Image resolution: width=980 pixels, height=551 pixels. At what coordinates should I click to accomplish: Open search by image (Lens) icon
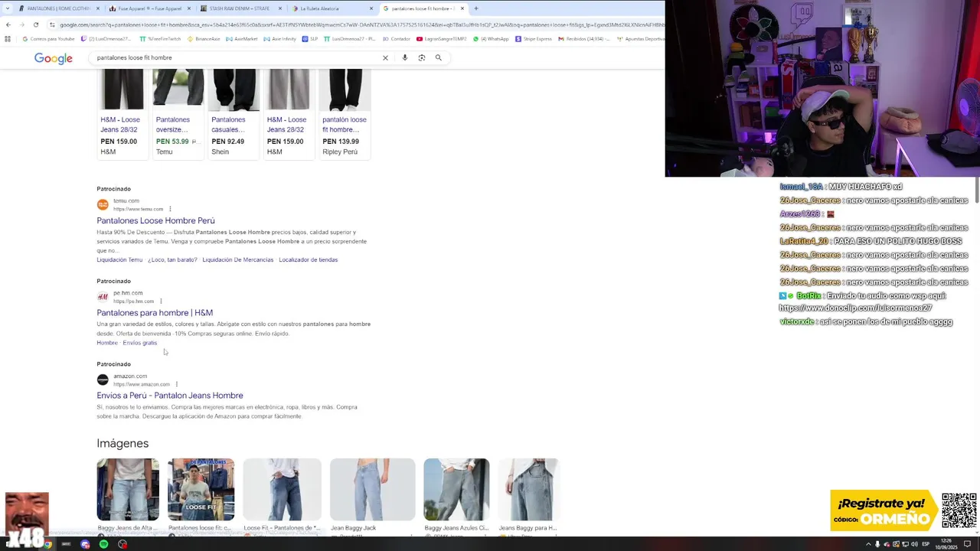point(422,57)
